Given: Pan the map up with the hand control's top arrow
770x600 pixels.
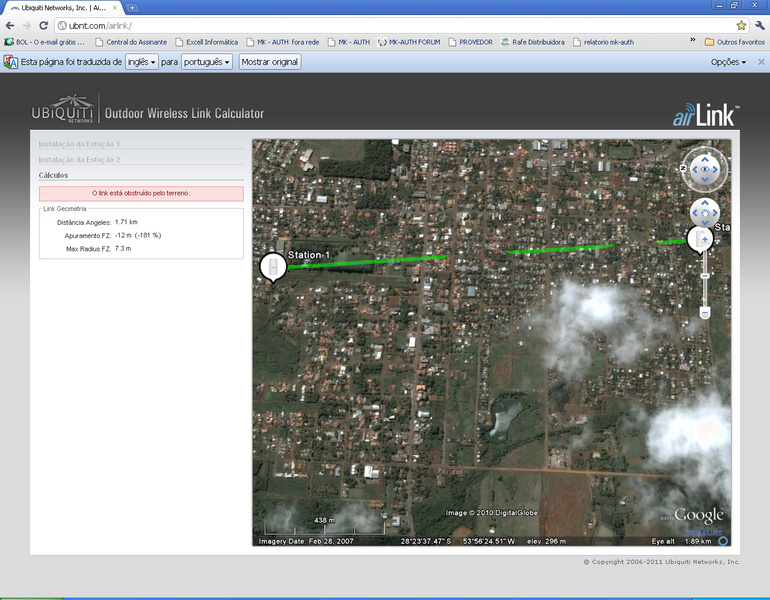Looking at the screenshot, I should coord(705,202).
